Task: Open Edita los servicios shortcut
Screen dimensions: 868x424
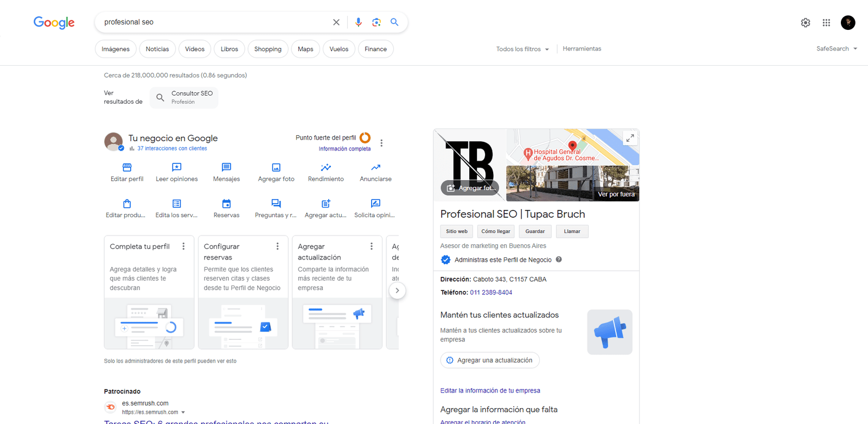Action: (177, 209)
